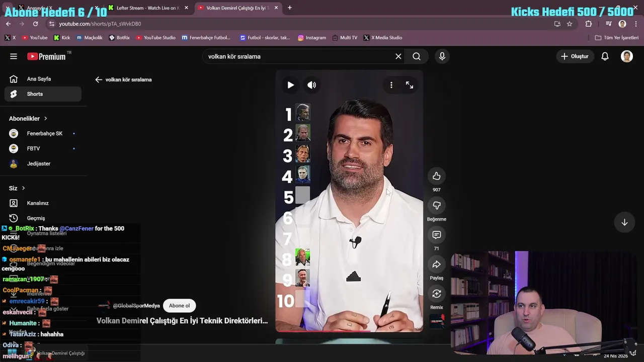The width and height of the screenshot is (644, 362).
Task: Close the Volkan Demirel browser tab
Action: click(x=276, y=8)
